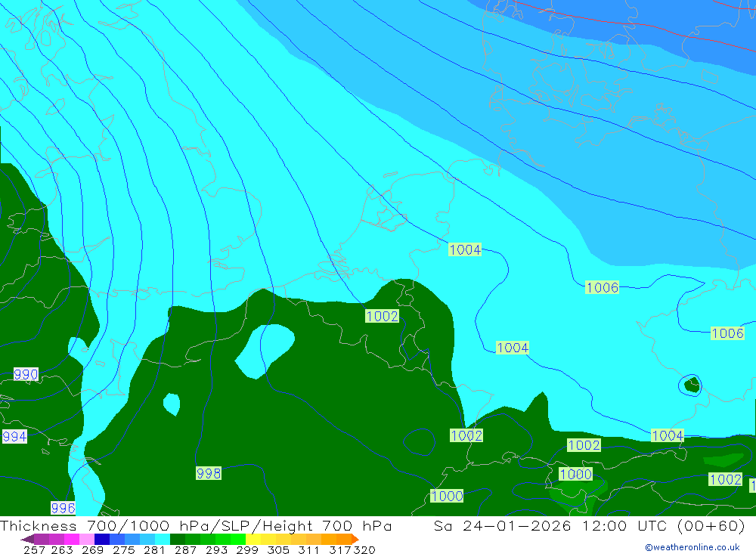Select the cyan legend swatch
This screenshot has width=756, height=554.
[x=163, y=539]
